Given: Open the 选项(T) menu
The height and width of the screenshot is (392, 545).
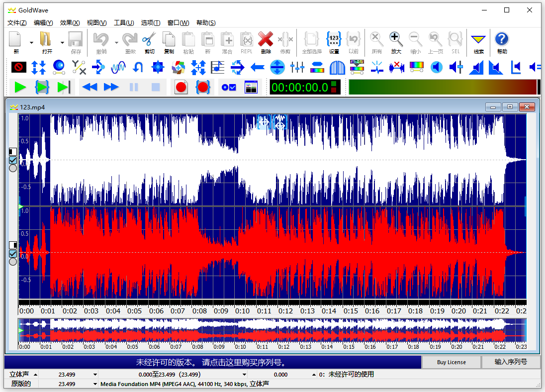Looking at the screenshot, I should [151, 22].
